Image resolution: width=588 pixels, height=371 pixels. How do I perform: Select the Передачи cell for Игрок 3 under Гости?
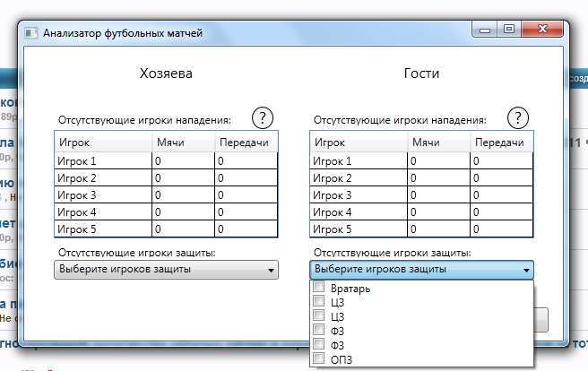pos(501,194)
